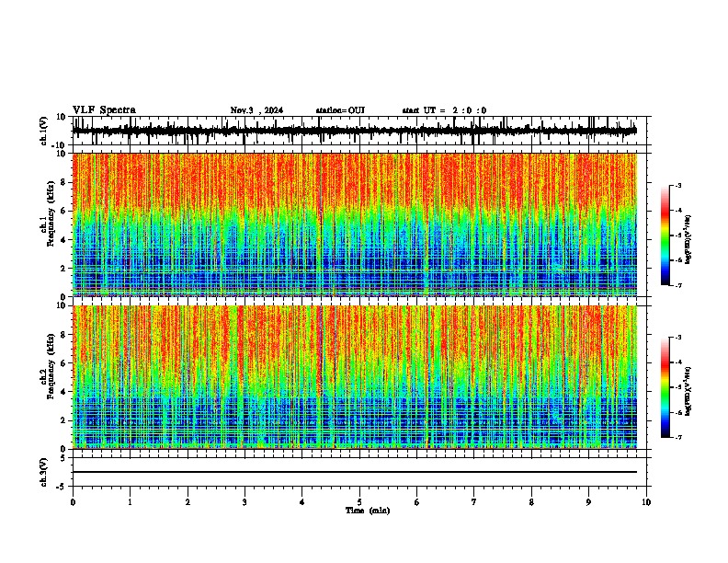Click the ch.1 color bar log(PSD) unit label
Viewport: 728px width, 563px height.
tap(688, 239)
